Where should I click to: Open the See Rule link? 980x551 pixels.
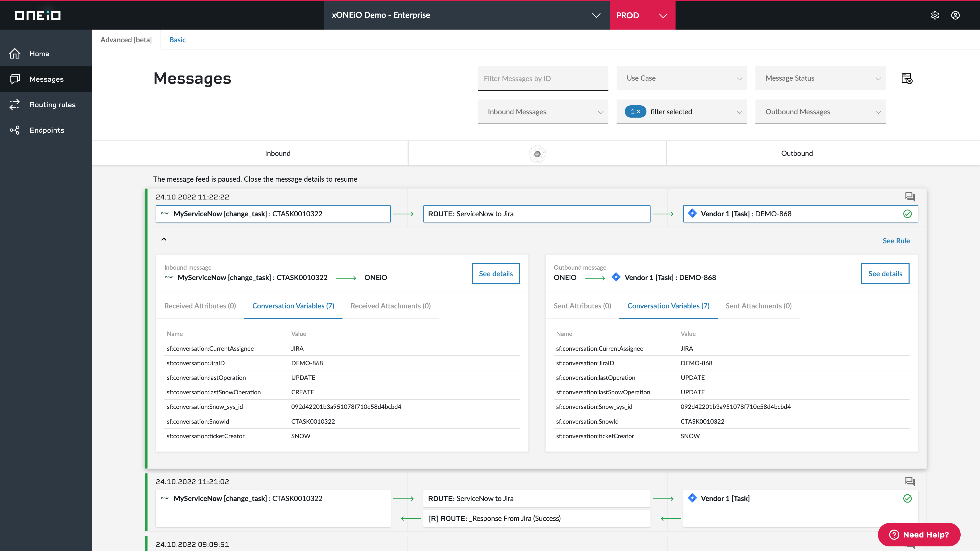(x=896, y=241)
